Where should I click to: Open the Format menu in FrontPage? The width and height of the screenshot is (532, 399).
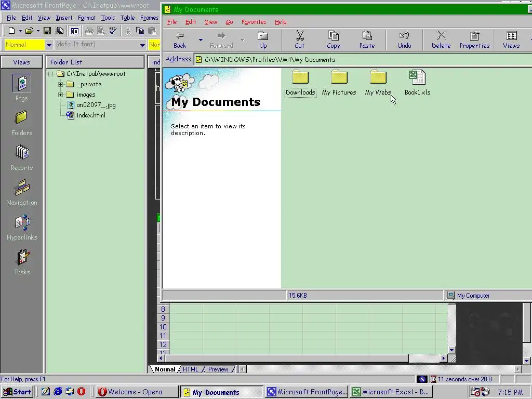pyautogui.click(x=87, y=18)
